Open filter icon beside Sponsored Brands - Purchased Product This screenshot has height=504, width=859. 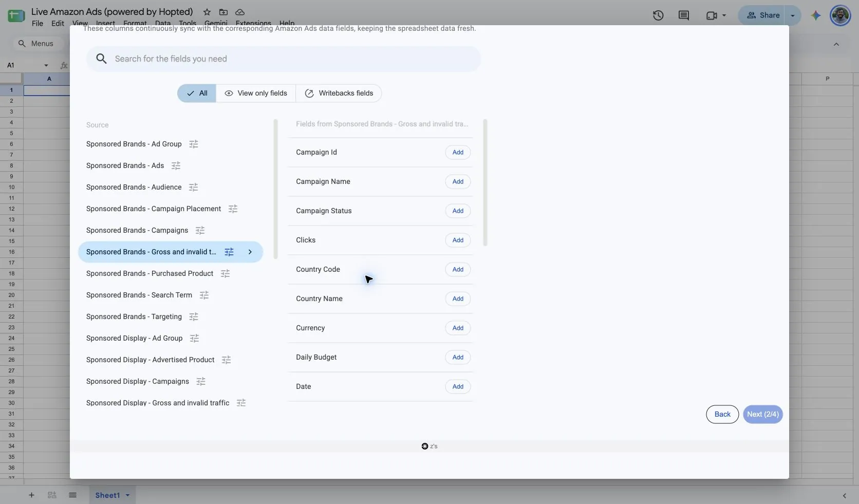[x=225, y=274]
